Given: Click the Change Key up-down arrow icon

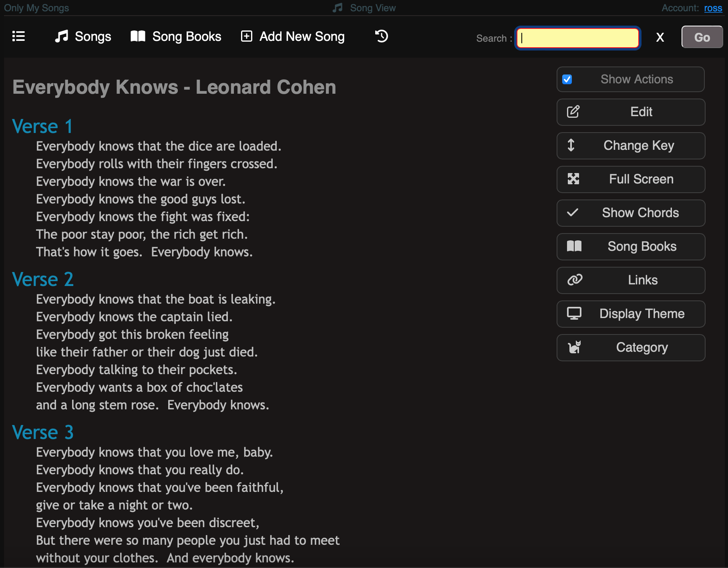Looking at the screenshot, I should point(571,145).
